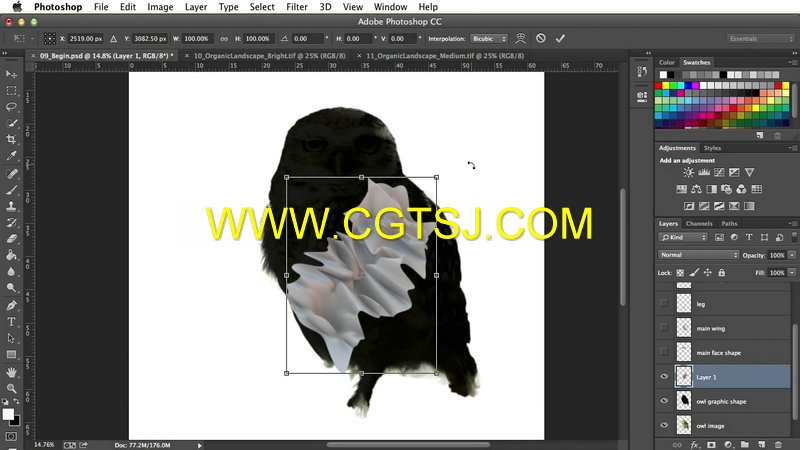This screenshot has width=800, height=450.
Task: Toggle lock transparent pixels
Action: point(680,272)
